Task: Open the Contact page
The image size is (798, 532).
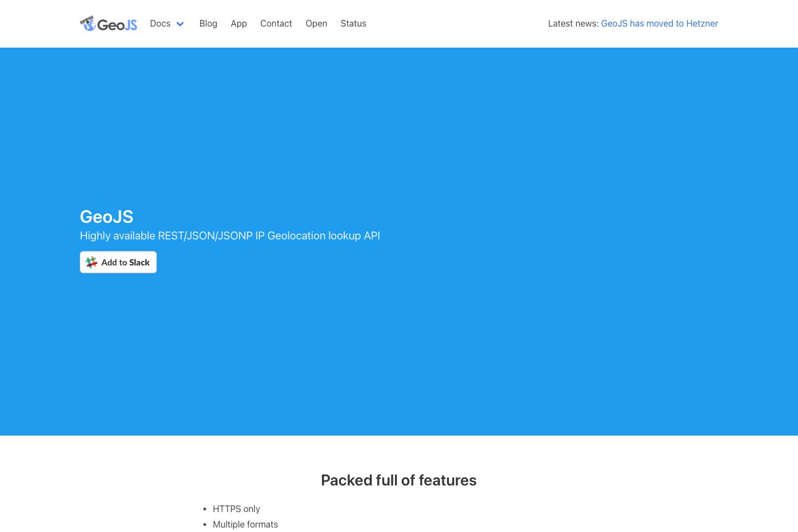Action: coord(276,23)
